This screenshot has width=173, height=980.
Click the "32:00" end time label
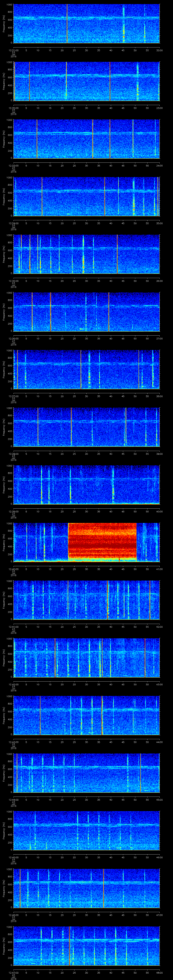coord(159,50)
